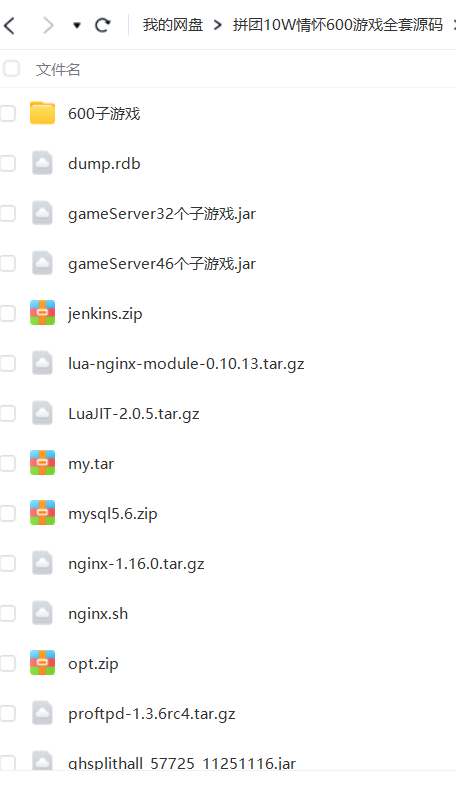Open the 拼团10W情怀600游戏全套源码 breadcrumb
Image resolution: width=456 pixels, height=786 pixels.
pos(338,25)
